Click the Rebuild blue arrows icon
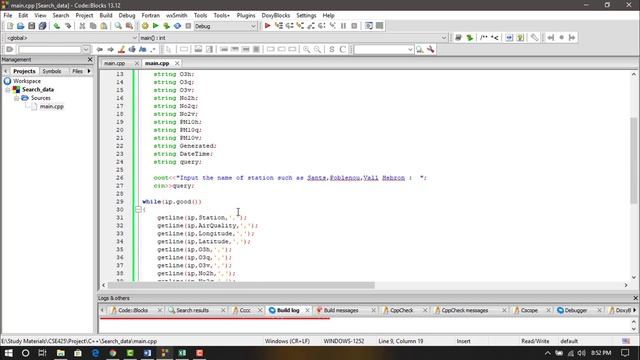The height and width of the screenshot is (360, 640). point(177,26)
